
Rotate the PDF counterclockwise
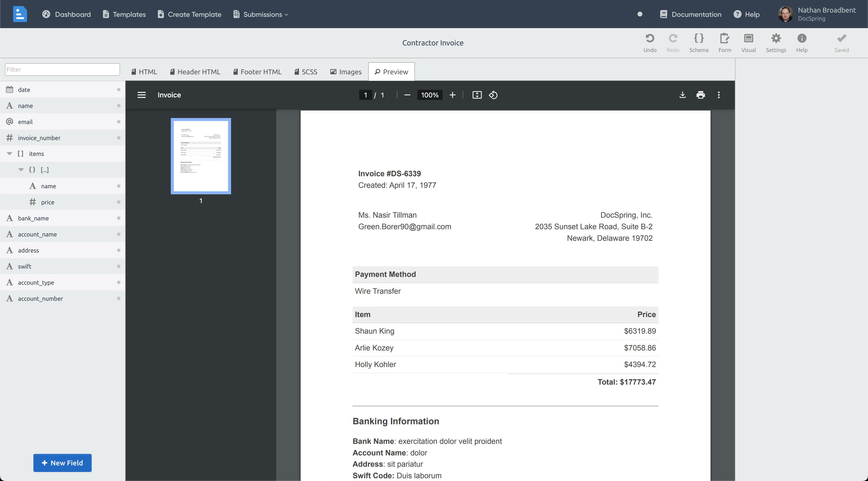point(493,95)
